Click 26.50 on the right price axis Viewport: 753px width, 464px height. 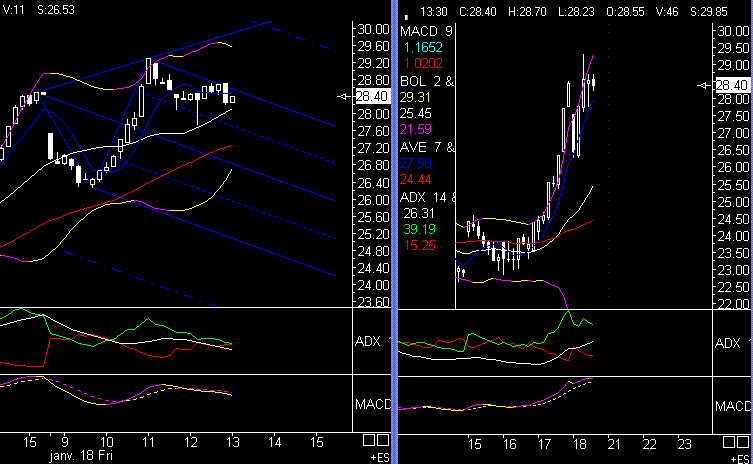pyautogui.click(x=733, y=151)
